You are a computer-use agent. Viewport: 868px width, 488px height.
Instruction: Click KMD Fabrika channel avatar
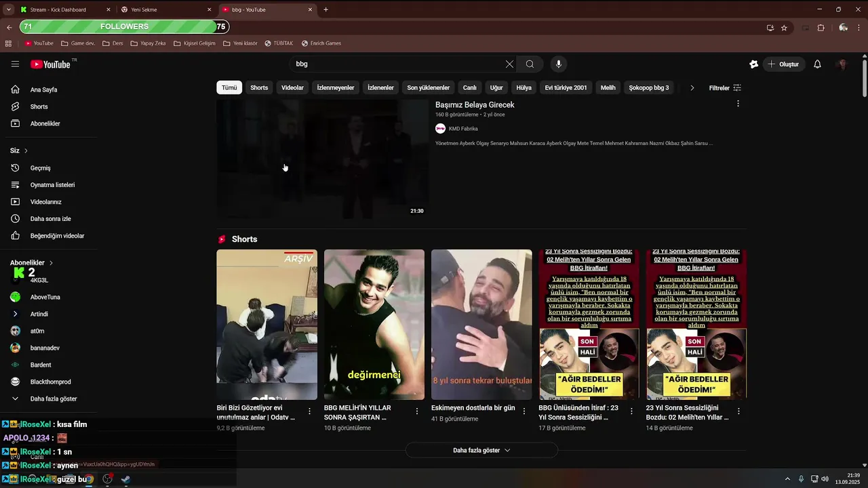click(x=440, y=128)
